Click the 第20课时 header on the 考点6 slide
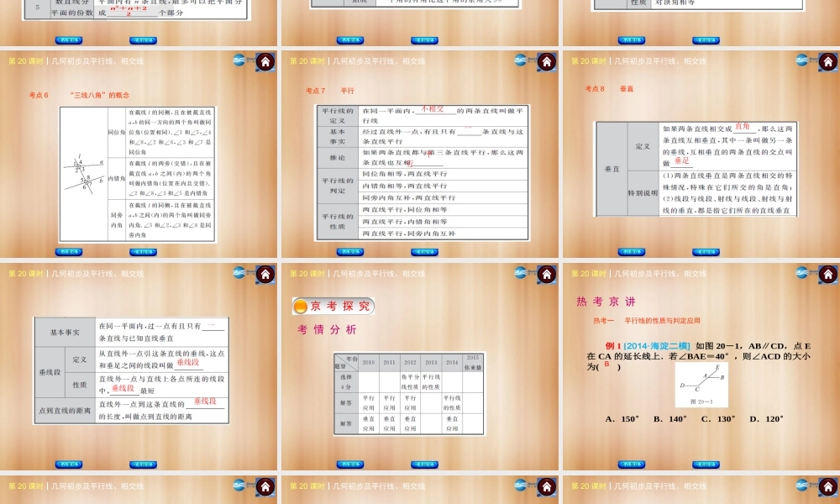The image size is (840, 504). pyautogui.click(x=26, y=61)
